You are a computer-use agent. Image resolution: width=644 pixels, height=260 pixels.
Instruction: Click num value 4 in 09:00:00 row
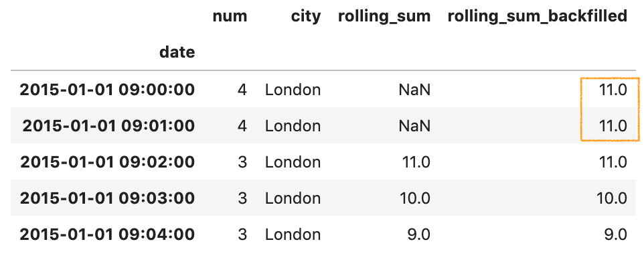(242, 90)
